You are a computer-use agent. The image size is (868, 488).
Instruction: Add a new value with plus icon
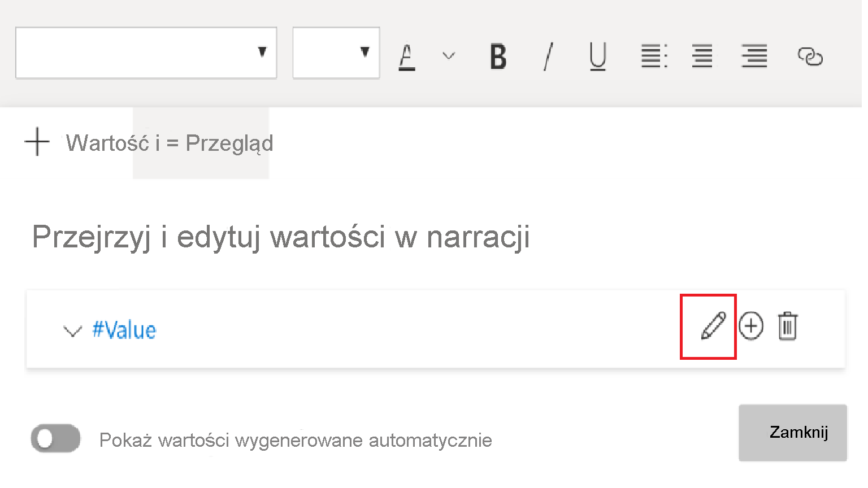(x=37, y=141)
